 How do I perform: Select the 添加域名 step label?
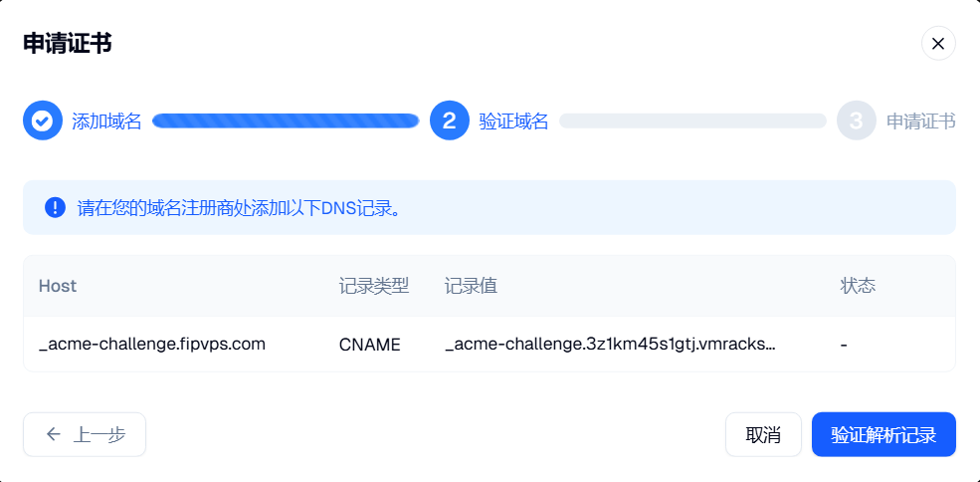pyautogui.click(x=106, y=120)
